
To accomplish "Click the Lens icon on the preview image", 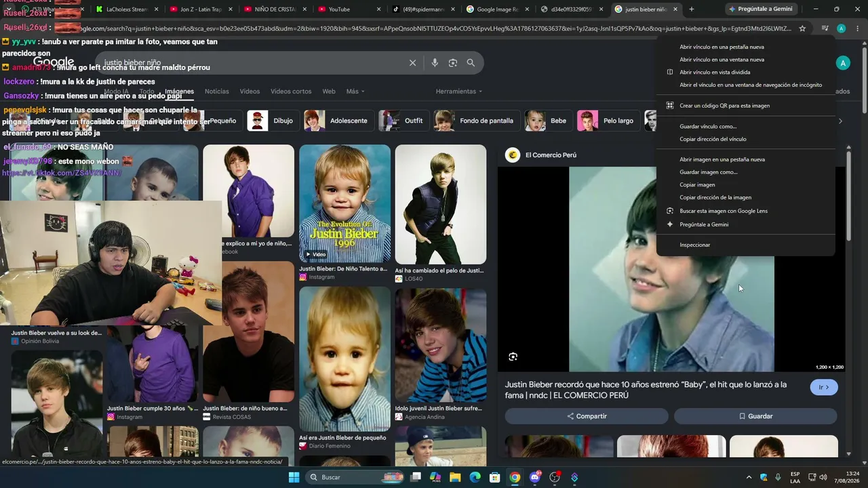I will [513, 357].
